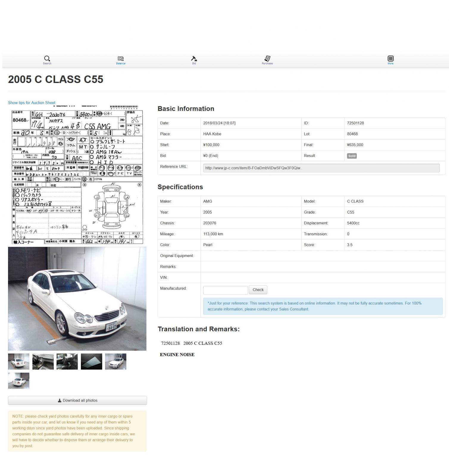Open the Balance money icon
Image resolution: width=449 pixels, height=476 pixels.
pyautogui.click(x=121, y=59)
